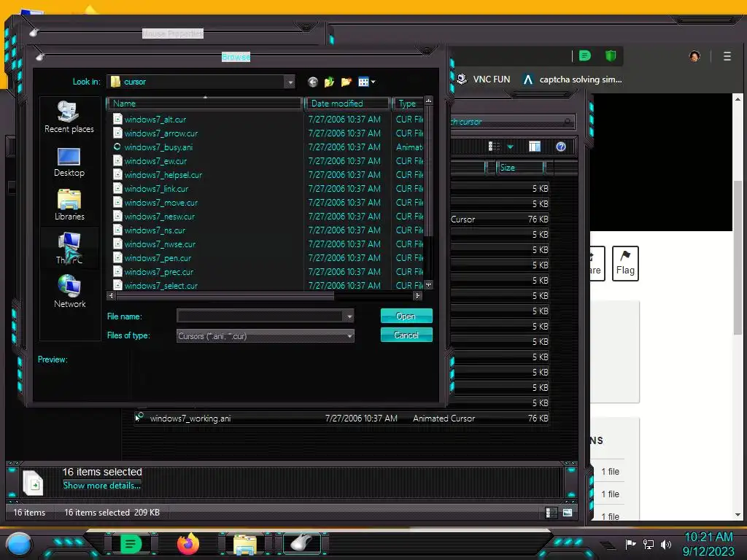Change Explorer view layout icon
The width and height of the screenshot is (747, 560).
pyautogui.click(x=494, y=147)
